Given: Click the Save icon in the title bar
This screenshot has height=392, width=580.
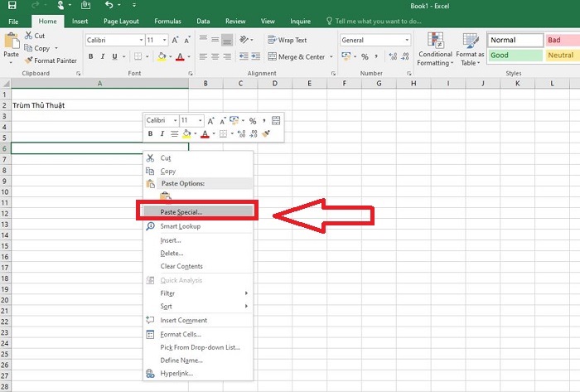Looking at the screenshot, I should pyautogui.click(x=12, y=5).
